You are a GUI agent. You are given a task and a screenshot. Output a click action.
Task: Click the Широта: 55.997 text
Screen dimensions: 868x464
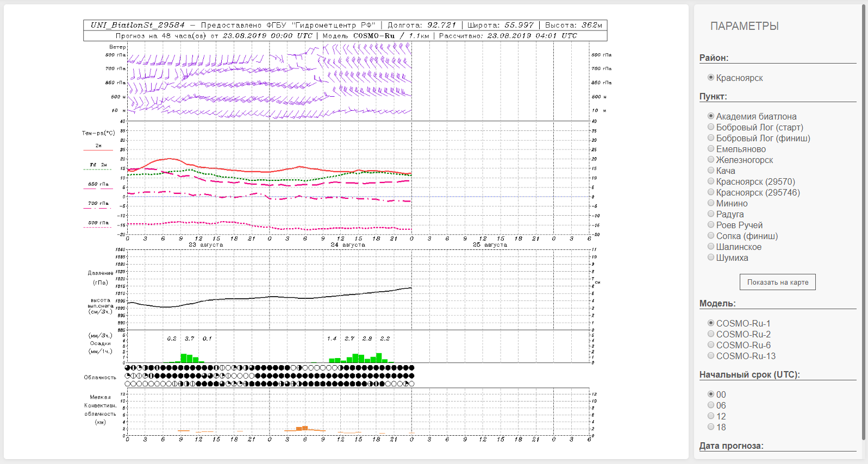[x=501, y=25]
